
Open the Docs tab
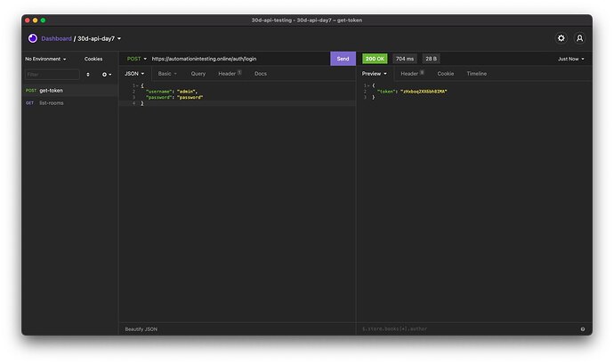[x=261, y=74]
